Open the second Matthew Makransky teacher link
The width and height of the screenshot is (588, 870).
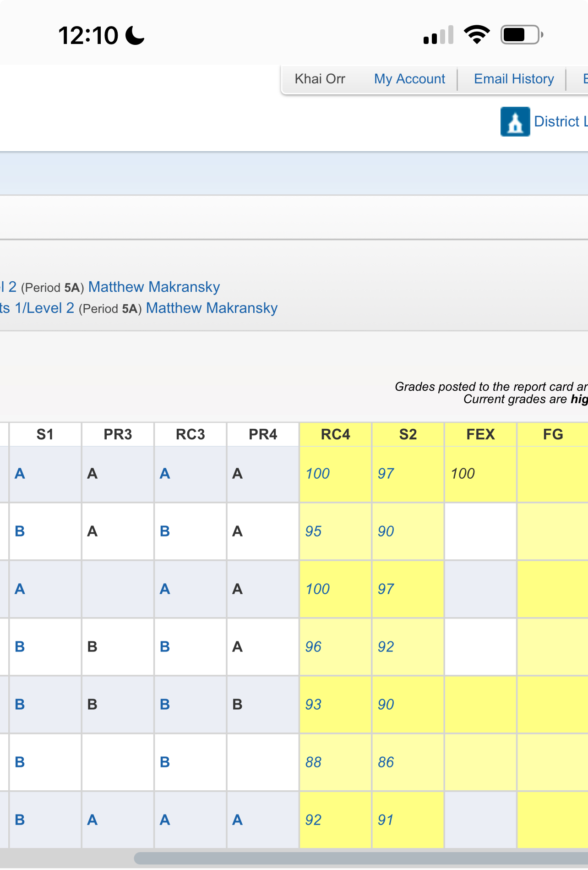pyautogui.click(x=212, y=308)
